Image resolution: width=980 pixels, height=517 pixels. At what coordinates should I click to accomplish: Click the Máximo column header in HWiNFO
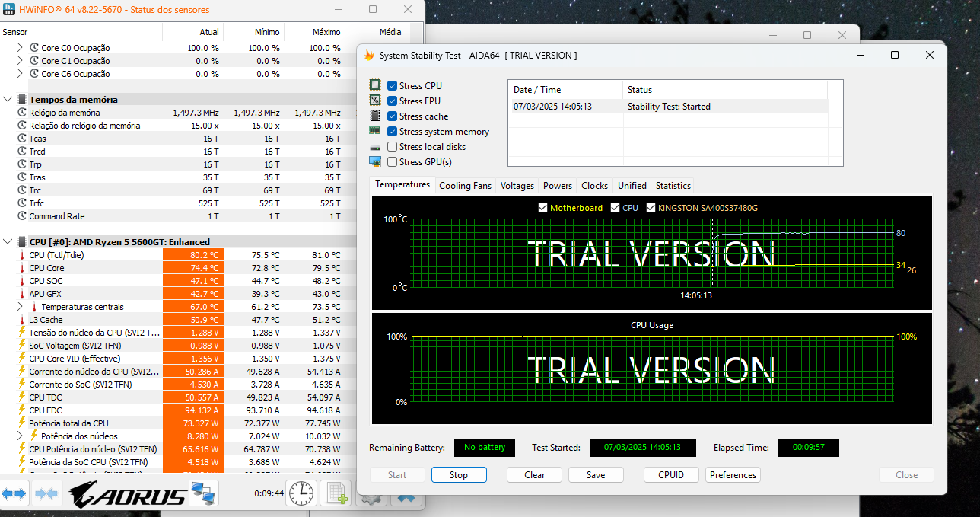pyautogui.click(x=314, y=32)
